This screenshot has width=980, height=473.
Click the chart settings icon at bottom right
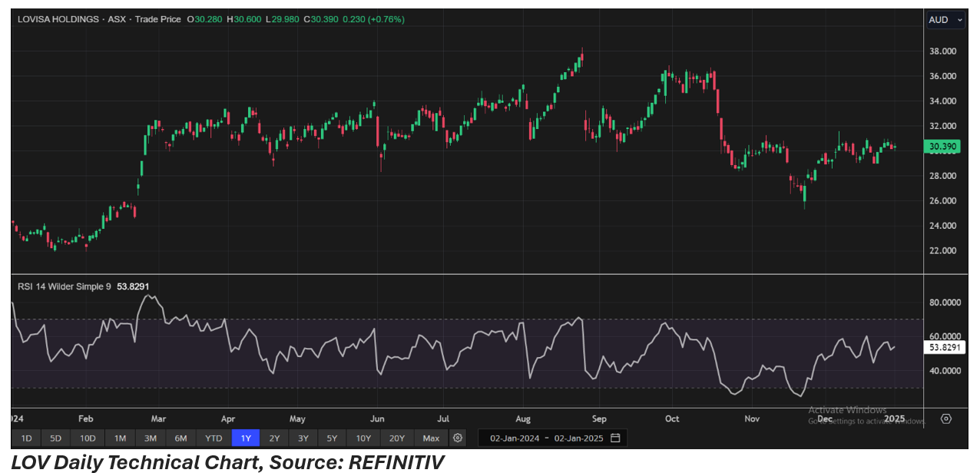[946, 419]
